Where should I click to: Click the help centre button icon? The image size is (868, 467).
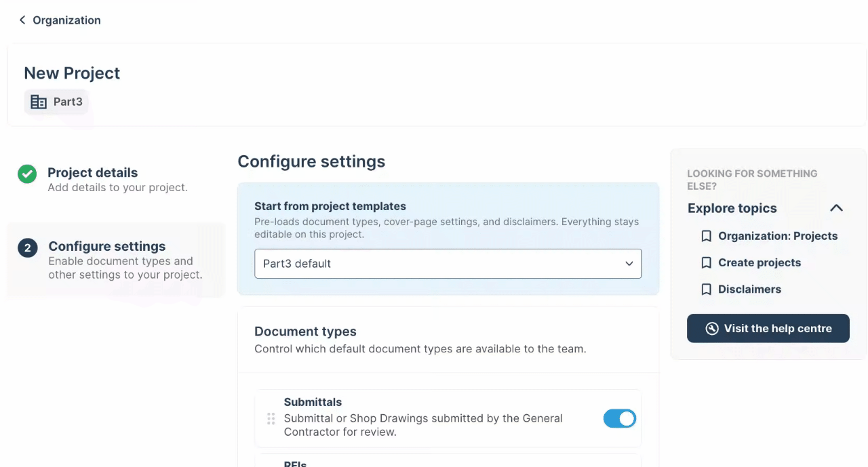[711, 329]
